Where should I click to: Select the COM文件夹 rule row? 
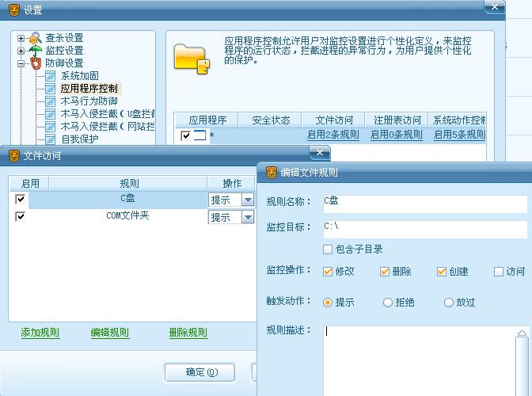118,216
